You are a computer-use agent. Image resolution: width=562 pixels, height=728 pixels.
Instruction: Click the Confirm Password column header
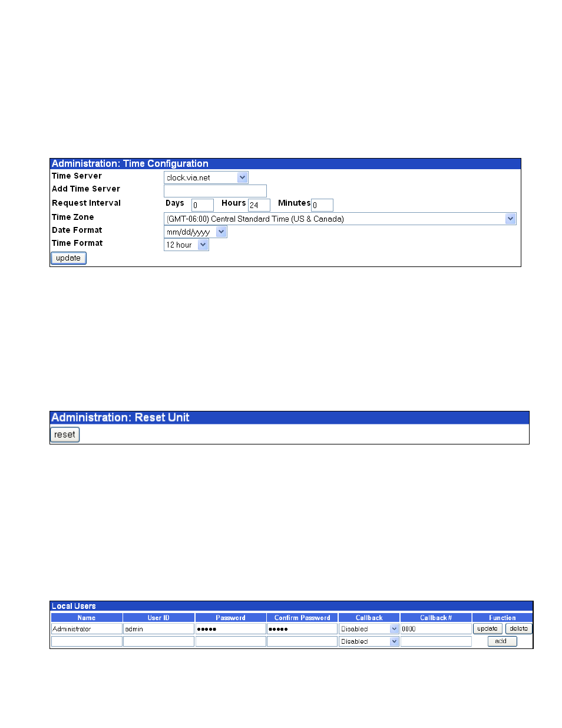(x=302, y=618)
